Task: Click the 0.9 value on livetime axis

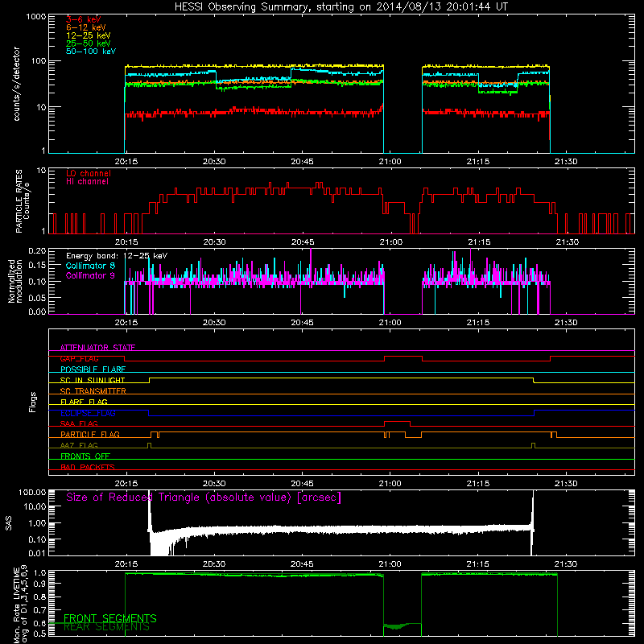Action: click(41, 583)
